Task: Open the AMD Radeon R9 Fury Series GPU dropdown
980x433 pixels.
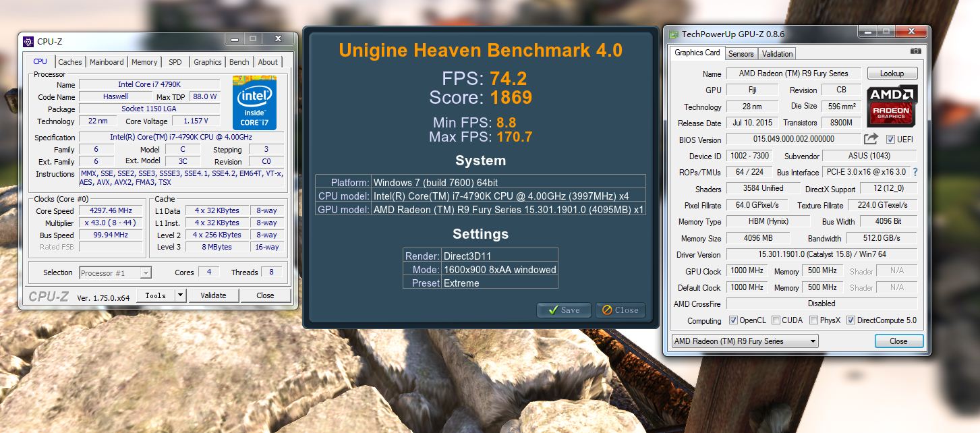Action: click(745, 341)
